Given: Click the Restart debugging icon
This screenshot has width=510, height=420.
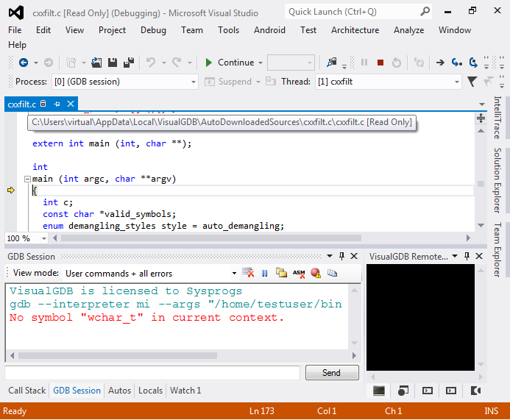Looking at the screenshot, I should (397, 63).
